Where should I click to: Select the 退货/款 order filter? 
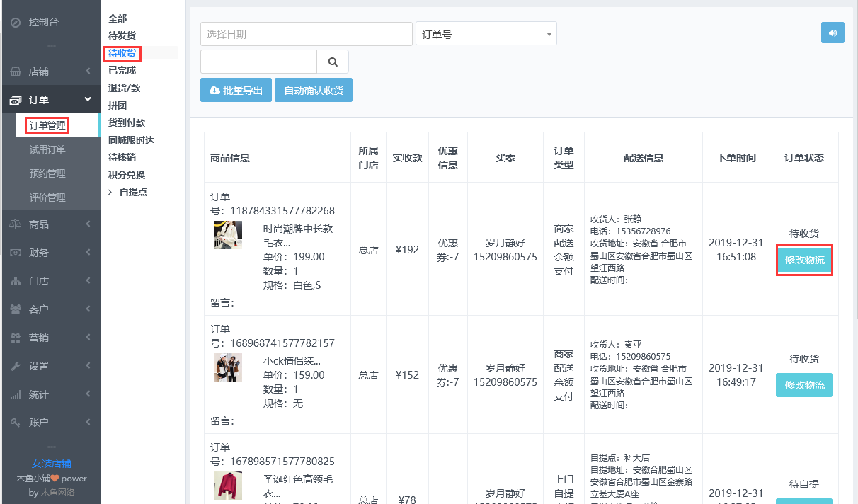pos(124,88)
